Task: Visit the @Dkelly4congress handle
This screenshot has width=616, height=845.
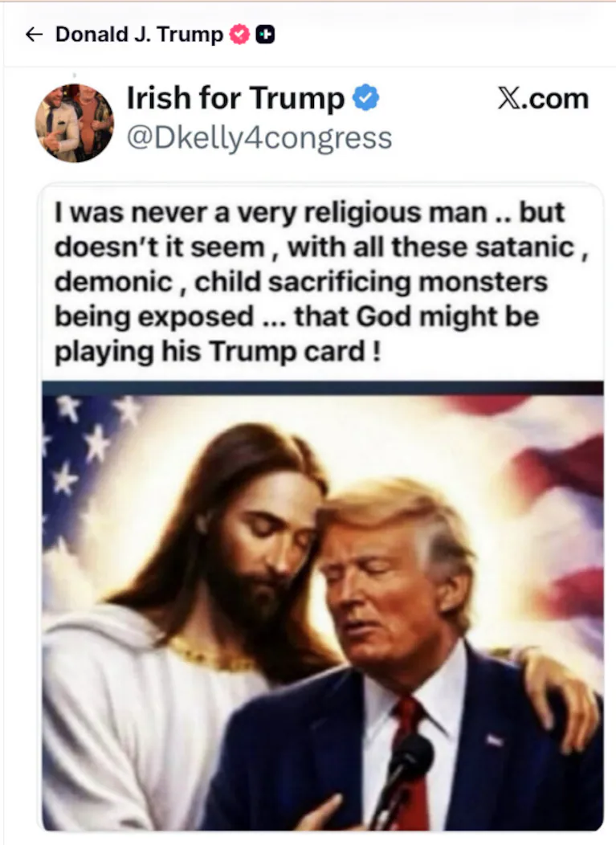Action: (x=259, y=138)
